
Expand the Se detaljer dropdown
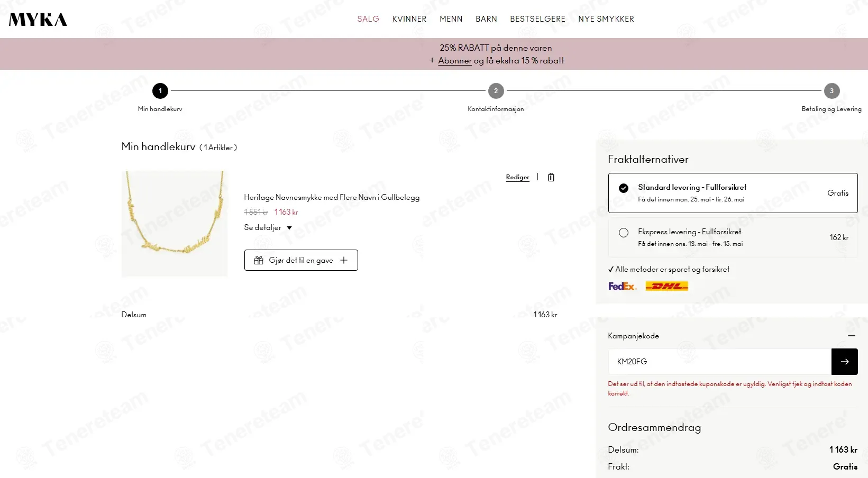tap(268, 227)
